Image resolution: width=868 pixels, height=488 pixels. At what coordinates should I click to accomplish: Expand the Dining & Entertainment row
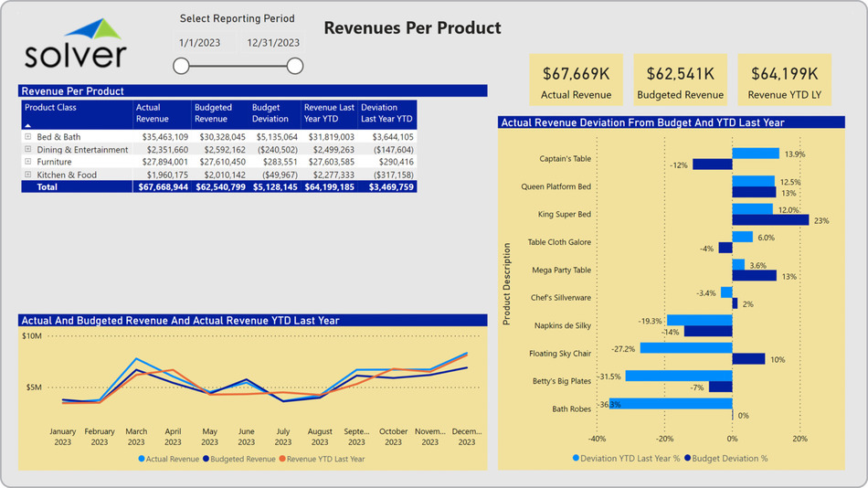(x=28, y=150)
